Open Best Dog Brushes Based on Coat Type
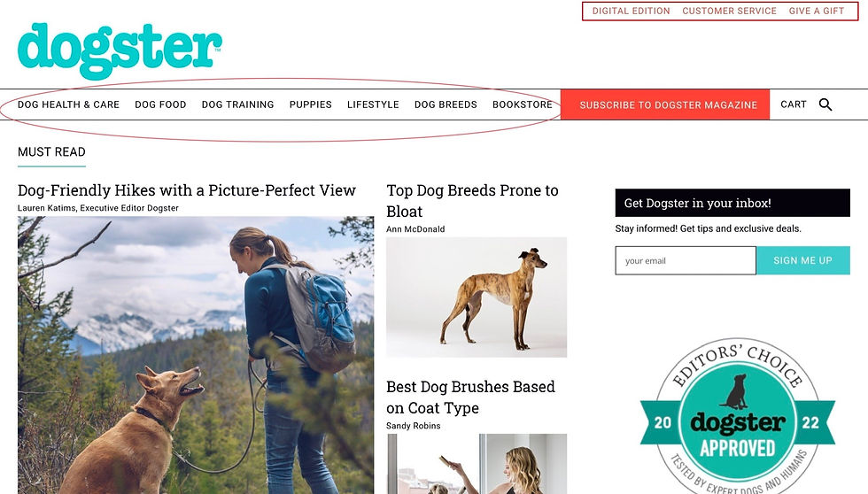Screen dimensions: 868x494 (470, 398)
